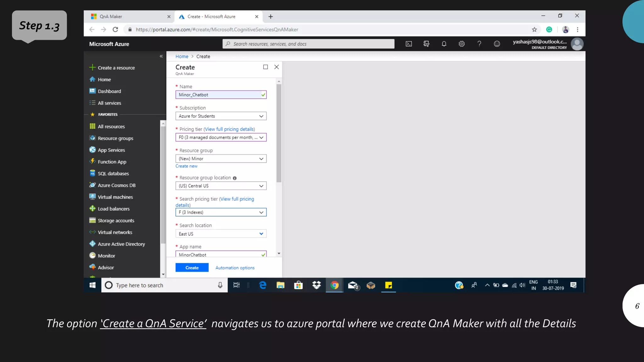Click the Microsoft Azure portal logo text
This screenshot has width=644, height=362.
[x=109, y=44]
